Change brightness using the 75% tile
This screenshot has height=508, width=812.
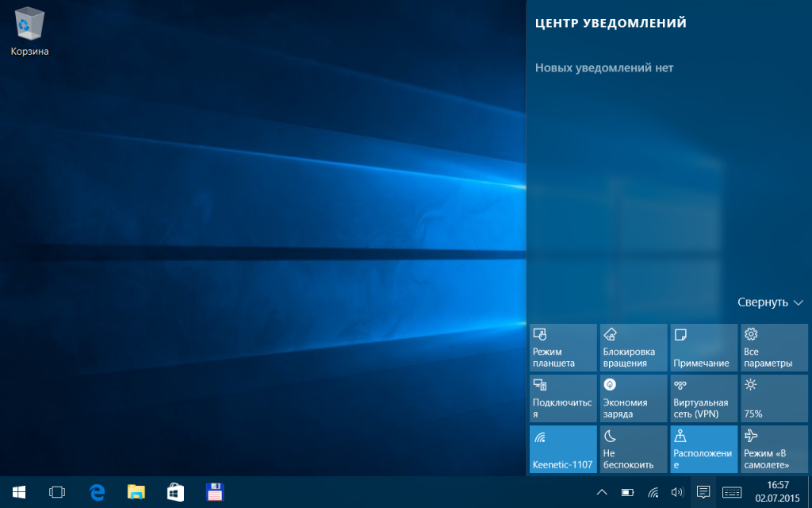pyautogui.click(x=774, y=398)
